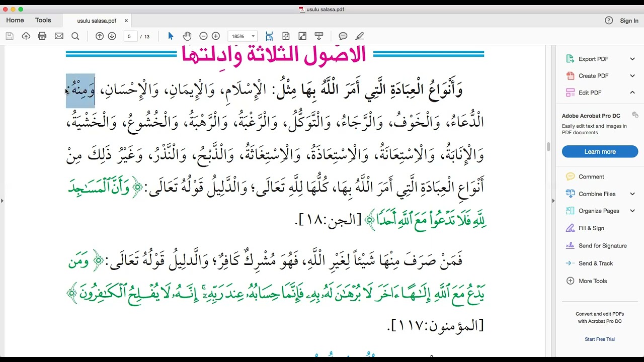
Task: Click the page number input field
Action: [x=131, y=36]
